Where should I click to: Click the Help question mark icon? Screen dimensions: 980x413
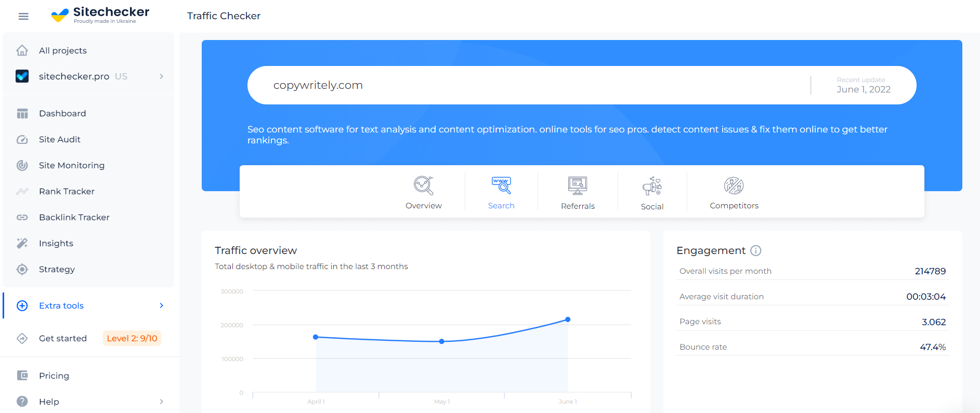coord(22,402)
